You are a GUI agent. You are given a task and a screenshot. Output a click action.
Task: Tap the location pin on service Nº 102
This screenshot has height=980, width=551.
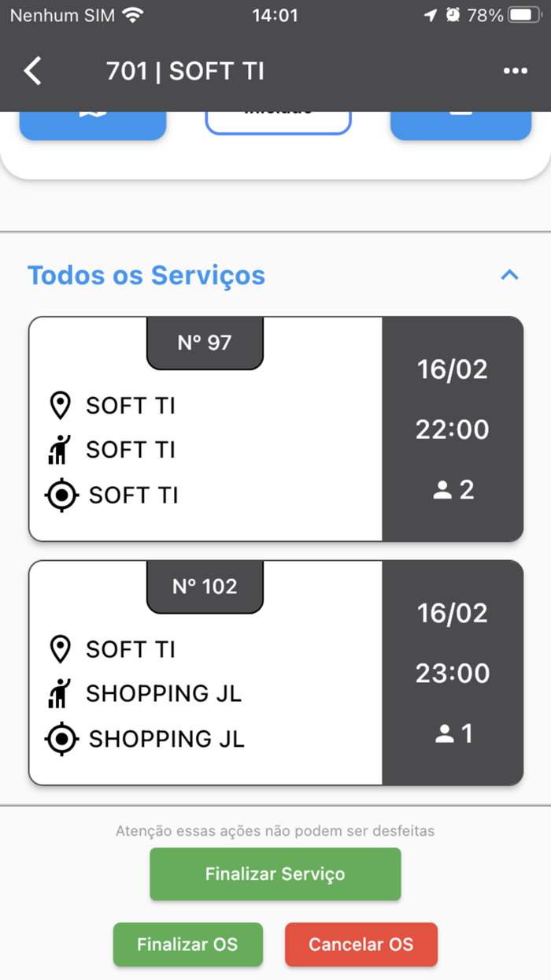[60, 648]
